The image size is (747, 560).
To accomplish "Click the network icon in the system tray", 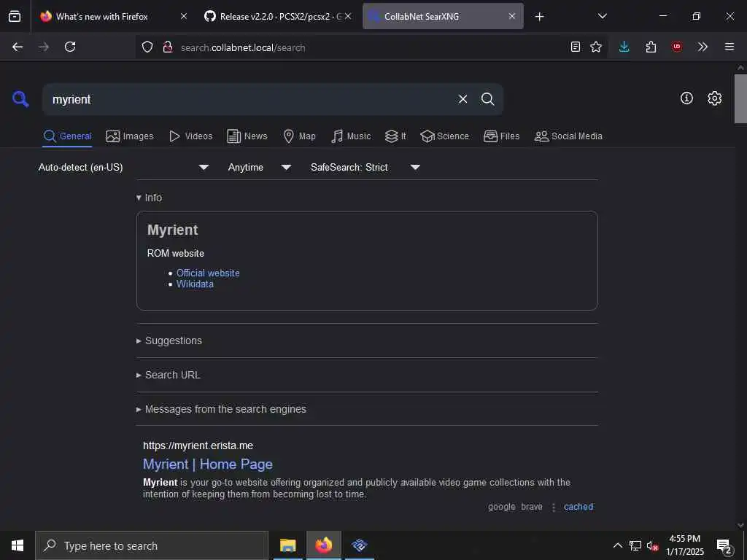I will [x=635, y=545].
